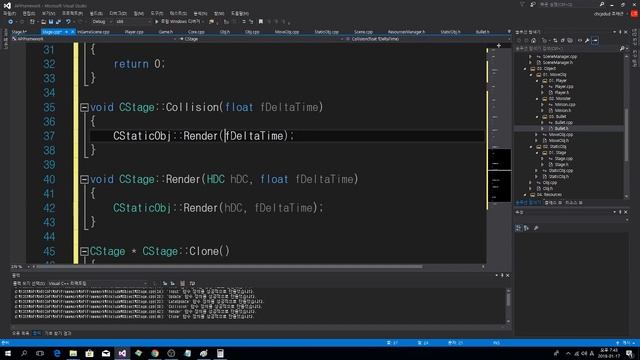640x360 pixels.
Task: Switch to the Class View tab under Solution Explorer
Action: coord(554,203)
